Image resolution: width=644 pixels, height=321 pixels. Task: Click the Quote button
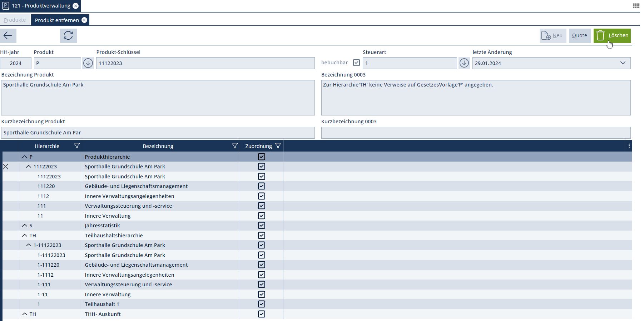click(x=579, y=35)
